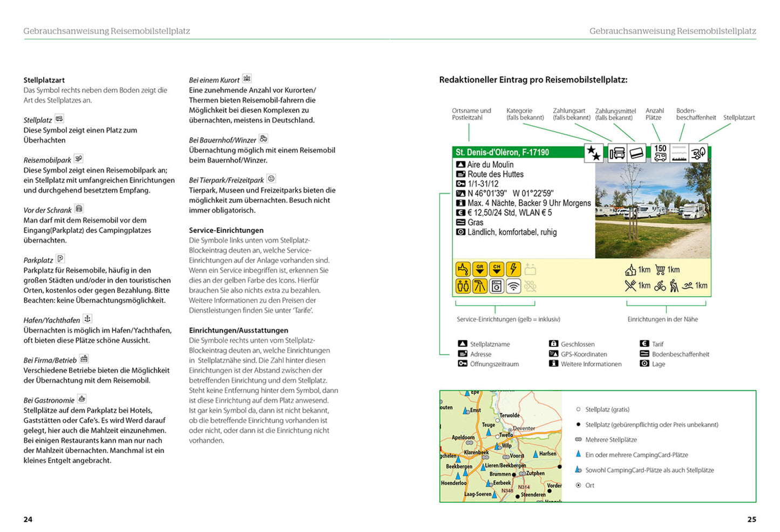Screen dimensions: 780x532
Task: Enable the restaurant fork-and-knife nearby icon
Action: 630,284
